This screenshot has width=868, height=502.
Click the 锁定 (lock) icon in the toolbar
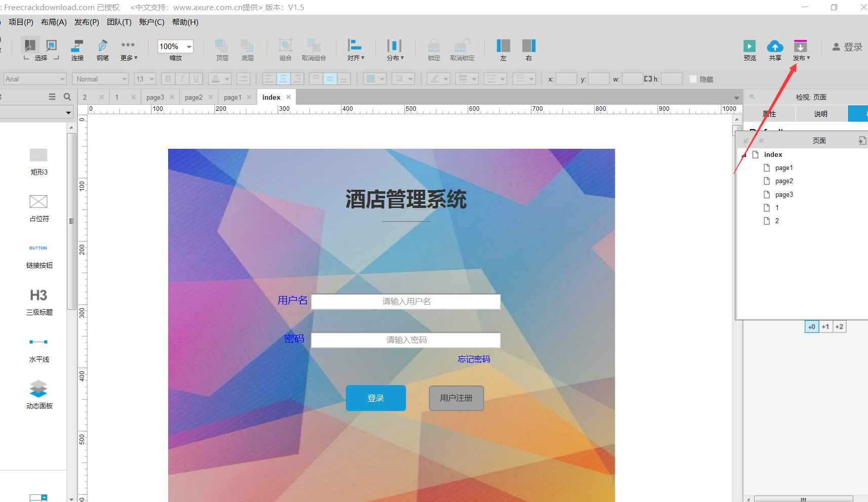click(433, 49)
